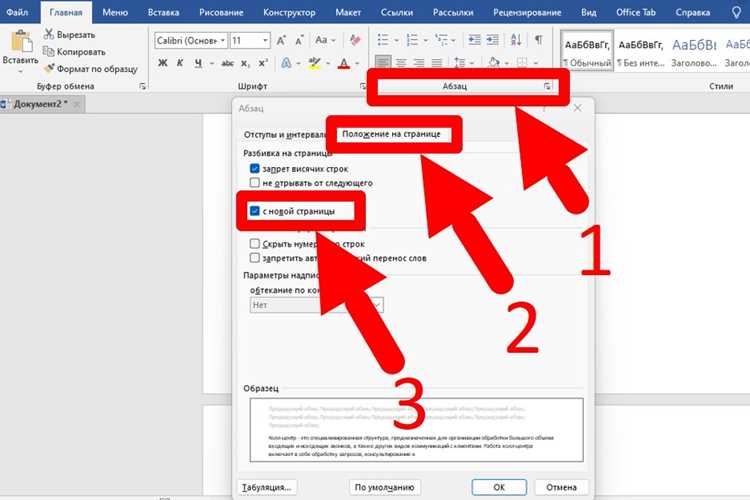Open the bullets list dropdown arrow

coord(396,41)
